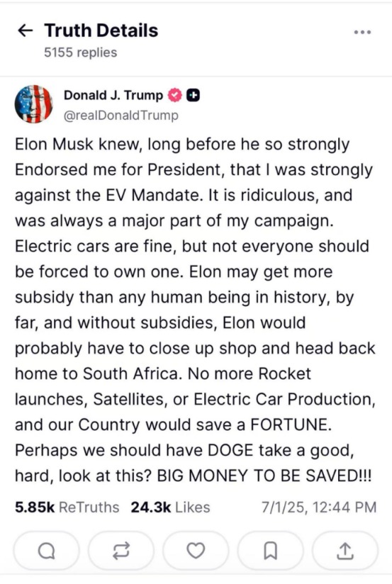View the 5.85k ReTruths list

tap(67, 507)
